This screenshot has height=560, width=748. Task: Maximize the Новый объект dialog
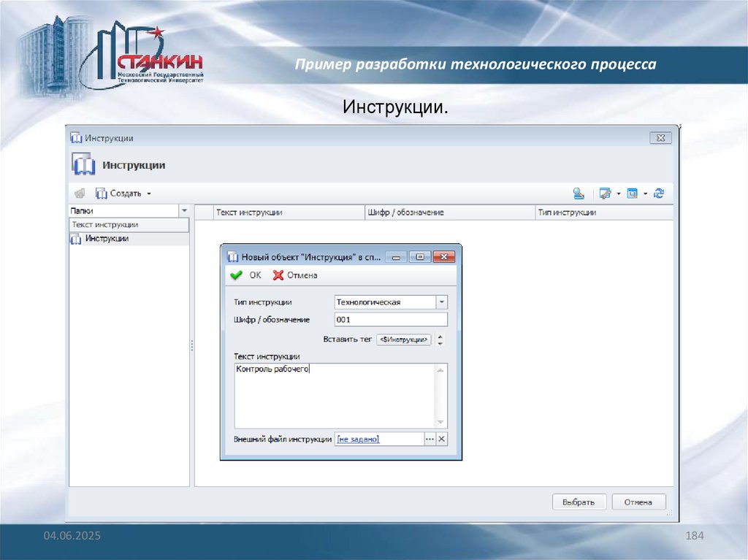pos(420,257)
